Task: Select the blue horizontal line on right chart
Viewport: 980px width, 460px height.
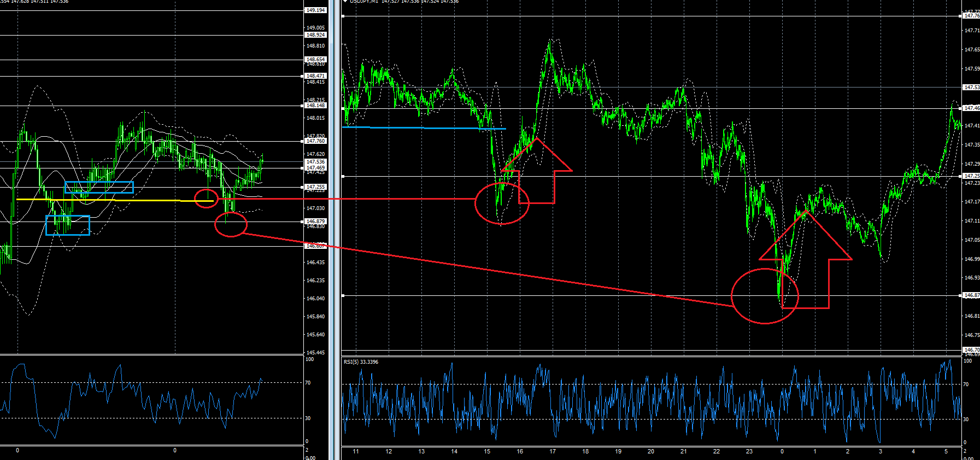Action: click(x=424, y=128)
